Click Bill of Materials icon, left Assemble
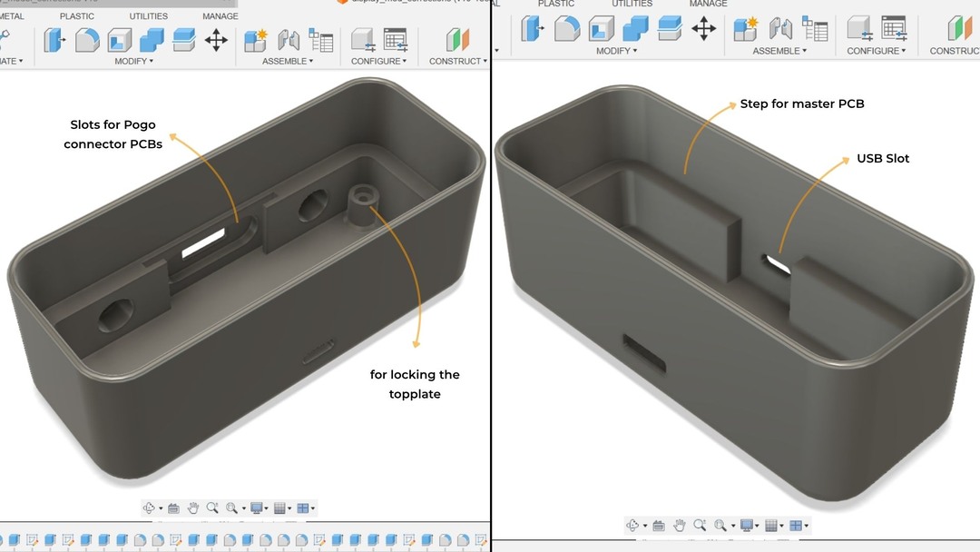 click(x=321, y=40)
